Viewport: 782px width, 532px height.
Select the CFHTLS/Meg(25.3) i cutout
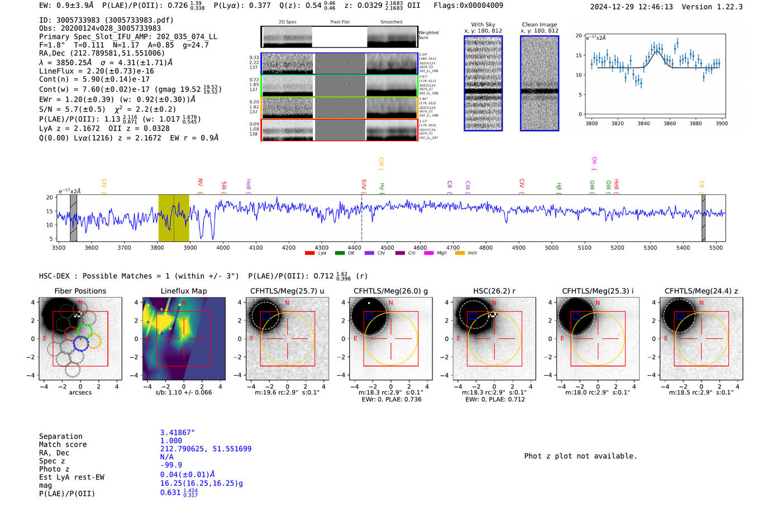pos(598,338)
